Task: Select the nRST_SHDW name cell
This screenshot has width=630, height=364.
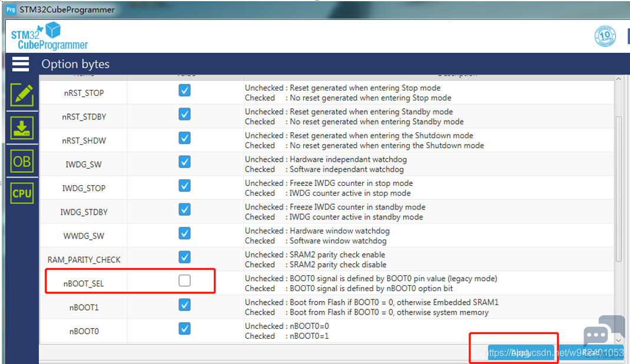Action: coord(84,141)
